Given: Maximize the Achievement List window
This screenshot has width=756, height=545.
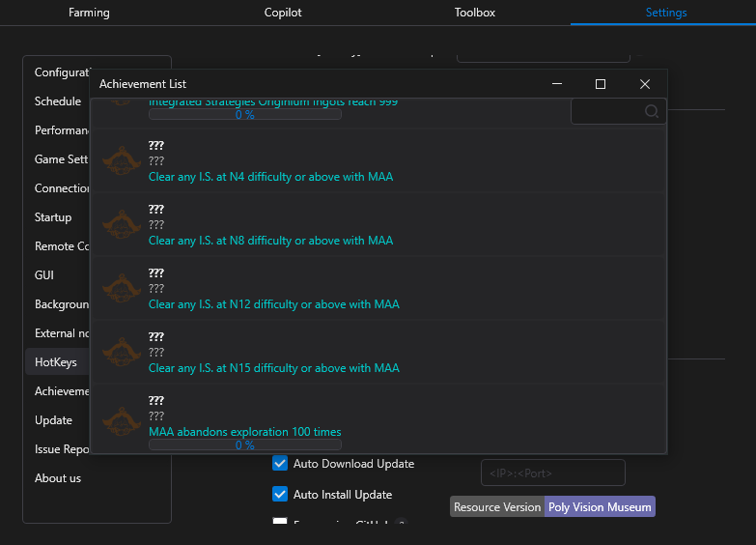Looking at the screenshot, I should pyautogui.click(x=601, y=84).
